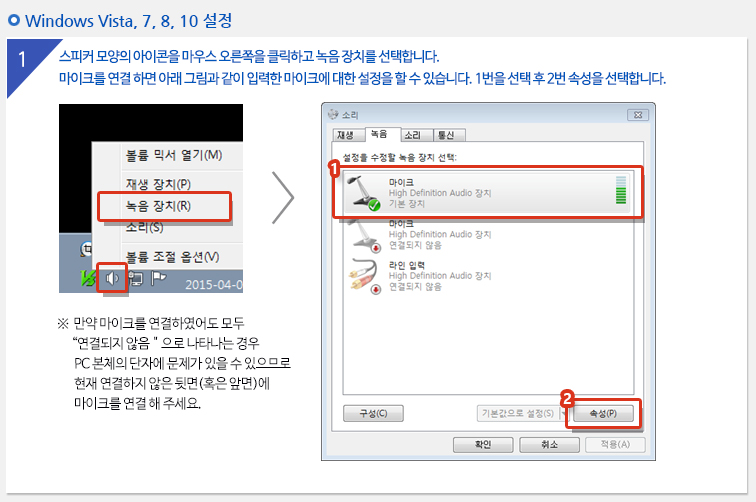Click the speaker icon in the system tray
756x502 pixels.
112,278
